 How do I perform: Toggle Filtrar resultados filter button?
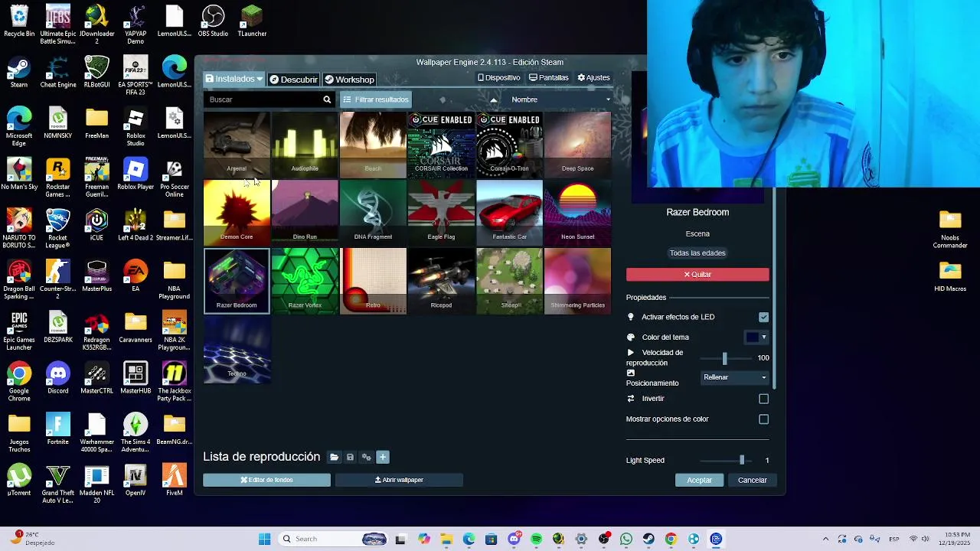coord(375,99)
